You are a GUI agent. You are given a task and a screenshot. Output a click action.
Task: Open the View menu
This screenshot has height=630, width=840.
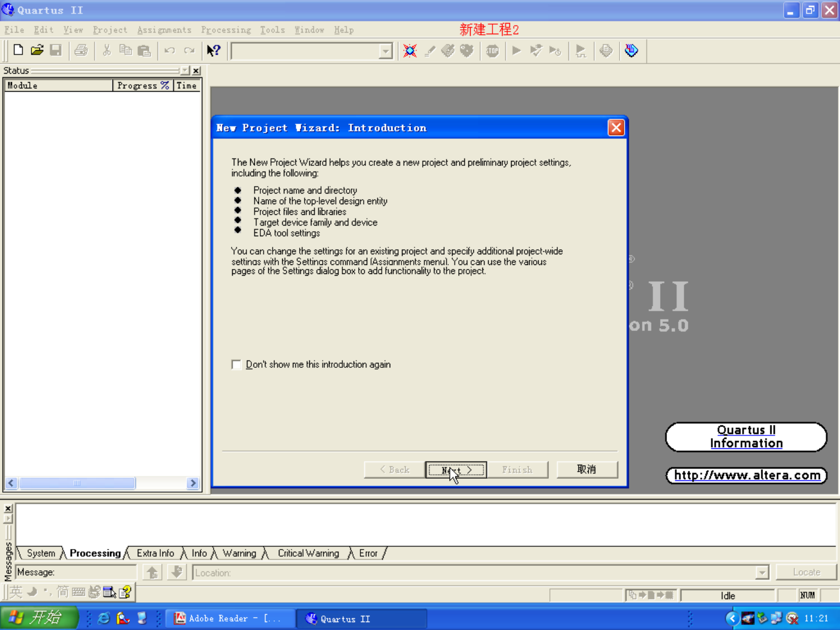tap(73, 30)
